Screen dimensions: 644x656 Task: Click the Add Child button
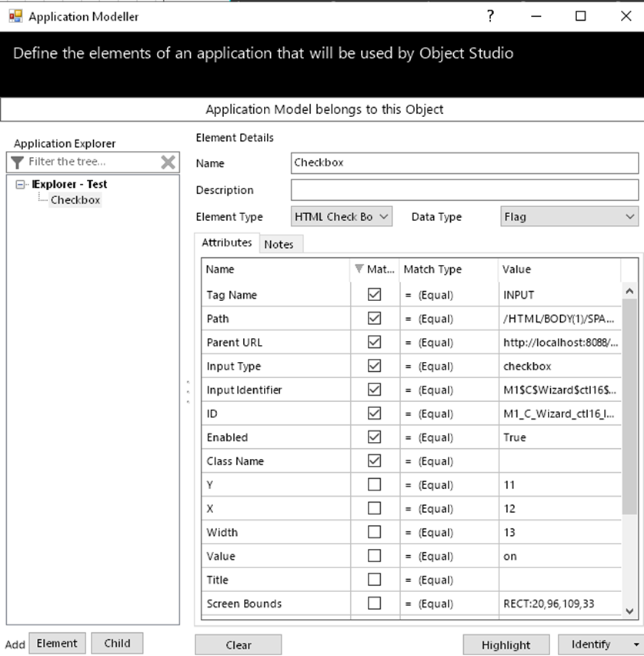[x=117, y=644]
